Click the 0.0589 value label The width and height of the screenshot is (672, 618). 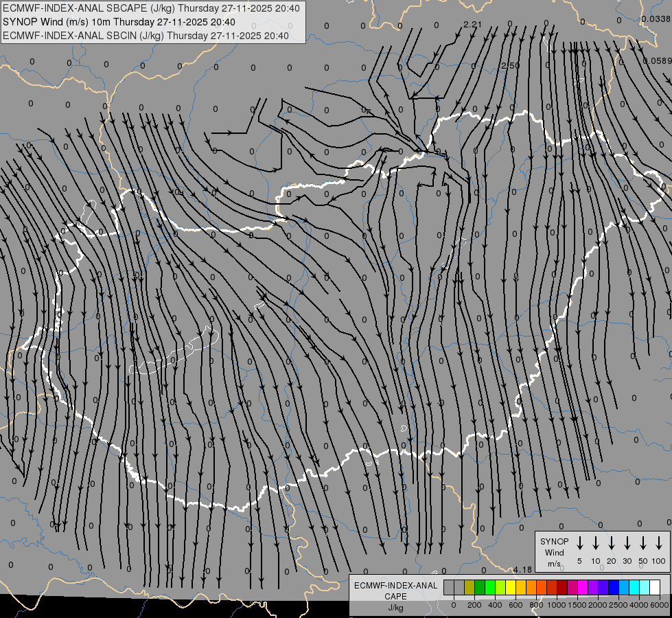click(x=658, y=61)
